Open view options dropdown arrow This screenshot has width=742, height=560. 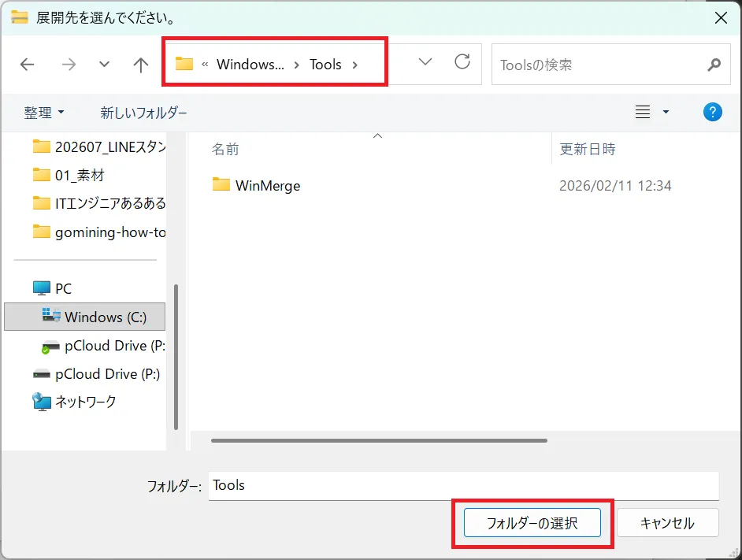666,112
